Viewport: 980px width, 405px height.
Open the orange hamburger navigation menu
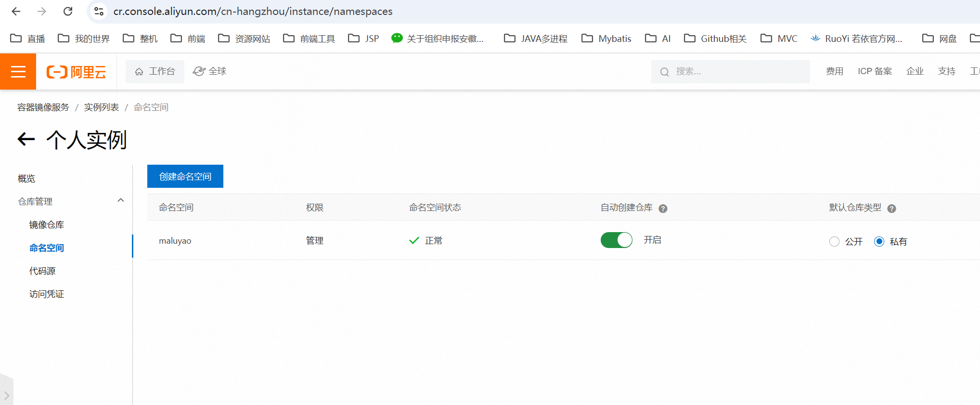18,72
